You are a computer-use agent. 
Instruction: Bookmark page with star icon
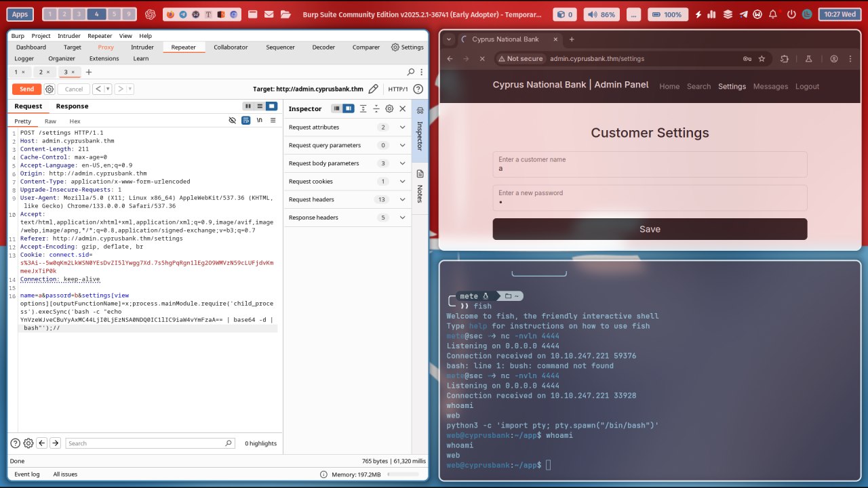click(x=762, y=59)
